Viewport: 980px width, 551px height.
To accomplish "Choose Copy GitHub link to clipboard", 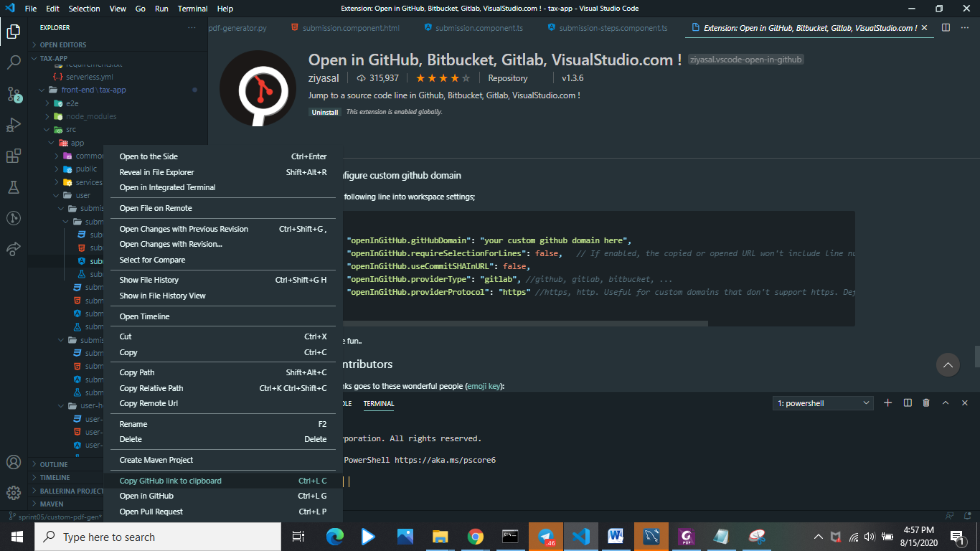I will (223, 481).
